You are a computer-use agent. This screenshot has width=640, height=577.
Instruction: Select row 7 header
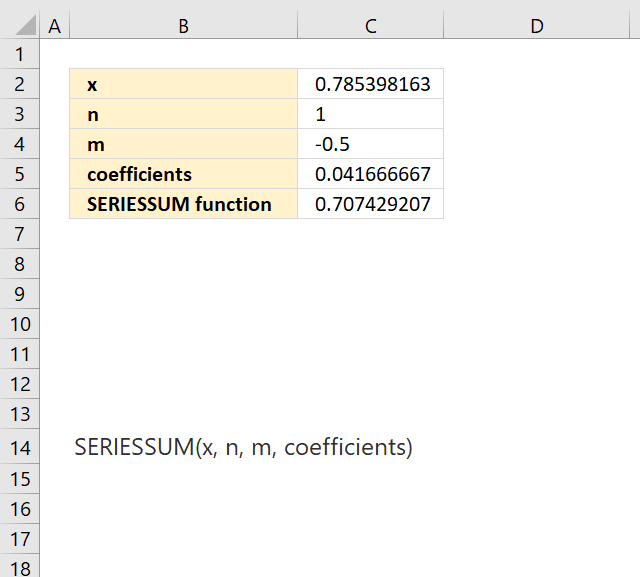20,234
